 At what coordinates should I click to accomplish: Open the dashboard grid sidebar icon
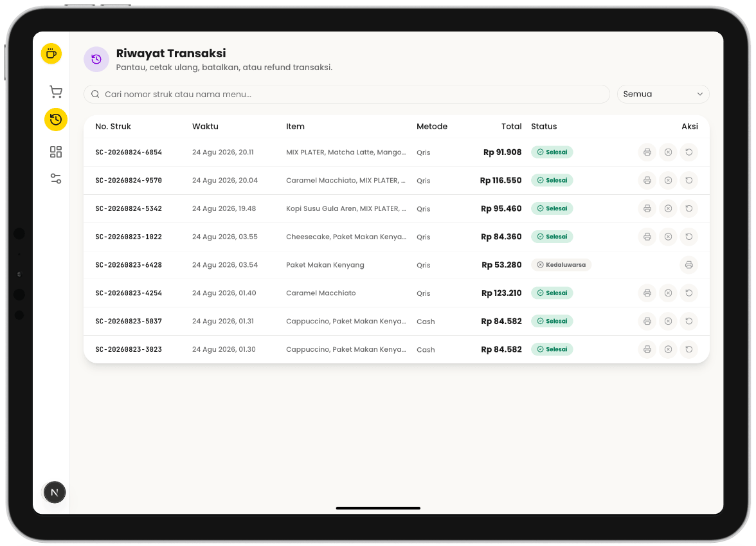pos(56,152)
